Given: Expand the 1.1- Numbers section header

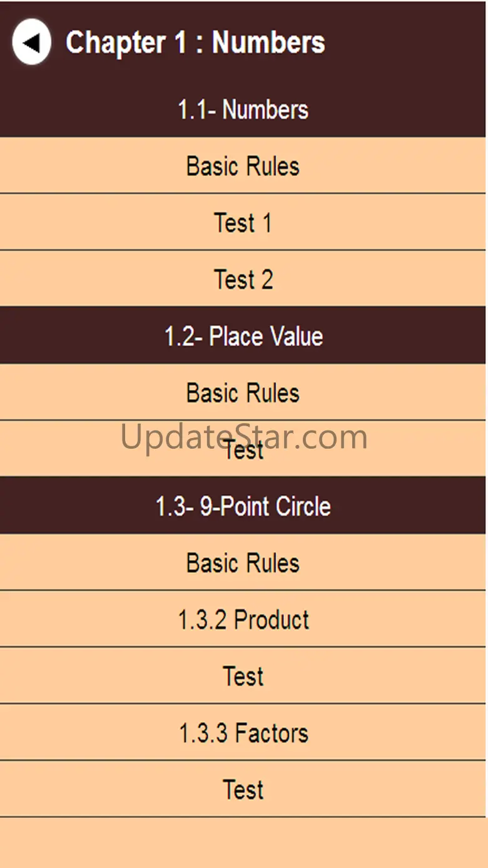Looking at the screenshot, I should click(243, 110).
